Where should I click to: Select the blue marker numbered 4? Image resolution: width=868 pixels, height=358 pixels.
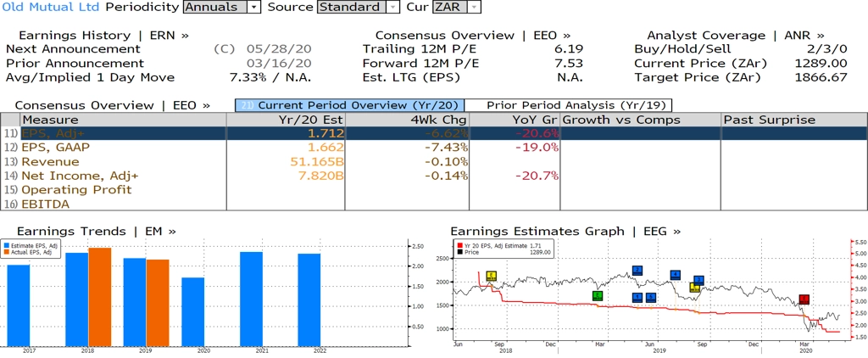pos(675,275)
